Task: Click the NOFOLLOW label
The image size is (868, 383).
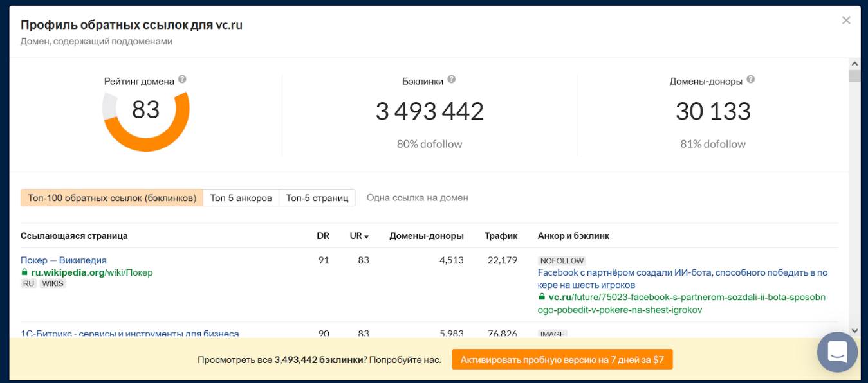Action: click(562, 261)
